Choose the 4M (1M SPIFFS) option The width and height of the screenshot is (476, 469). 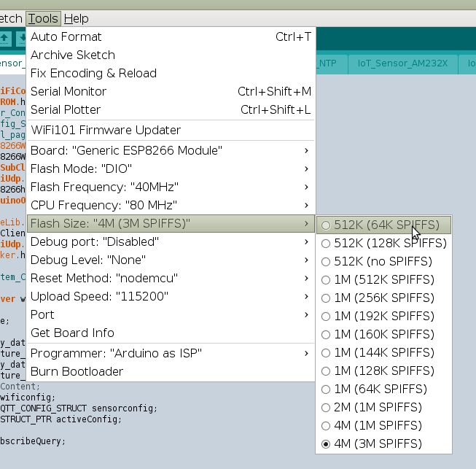378,425
